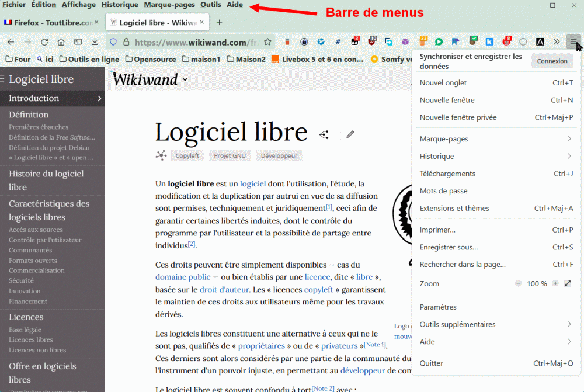Switch to the Firefox - ToutLibre tab
584x392 pixels.
pyautogui.click(x=52, y=23)
